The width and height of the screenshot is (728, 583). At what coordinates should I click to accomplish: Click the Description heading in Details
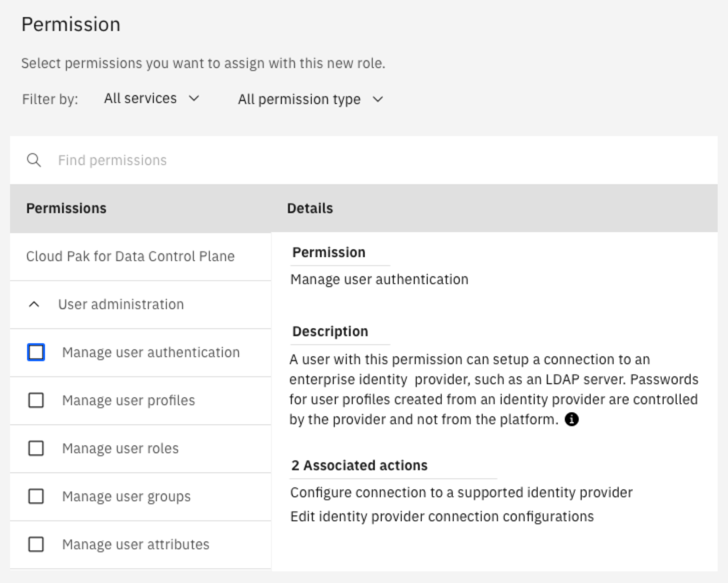pos(330,332)
